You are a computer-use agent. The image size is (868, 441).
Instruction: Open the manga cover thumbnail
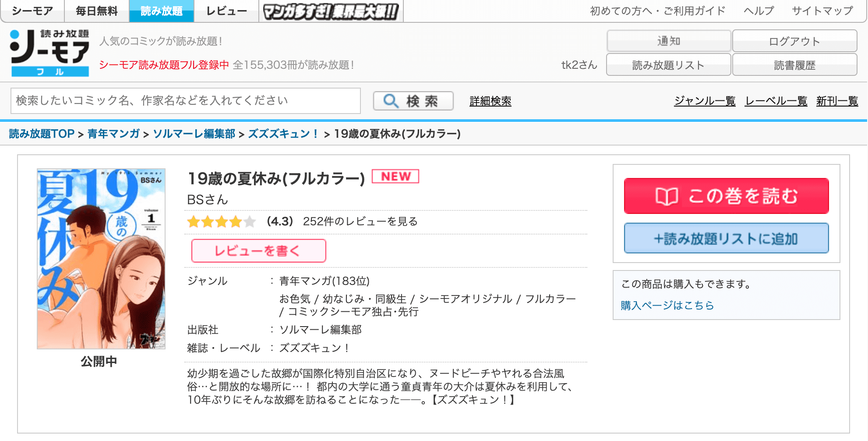(x=101, y=259)
